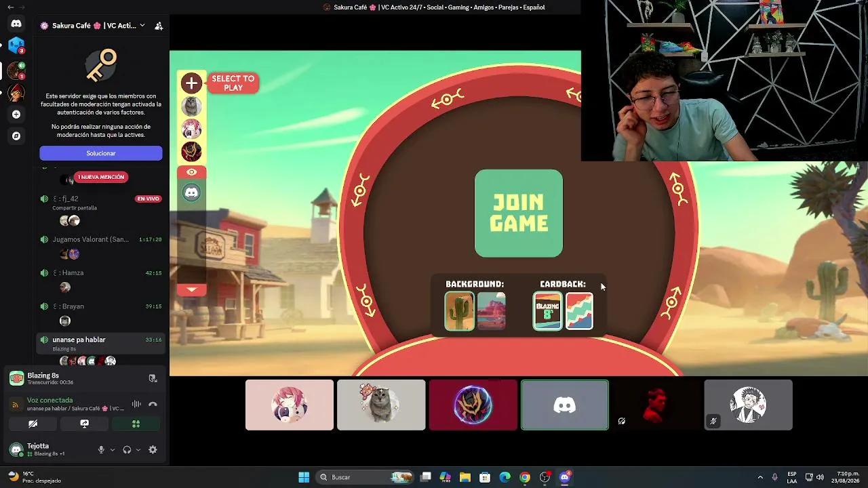Open the Discover servers compass icon
This screenshot has width=868, height=488.
[16, 136]
